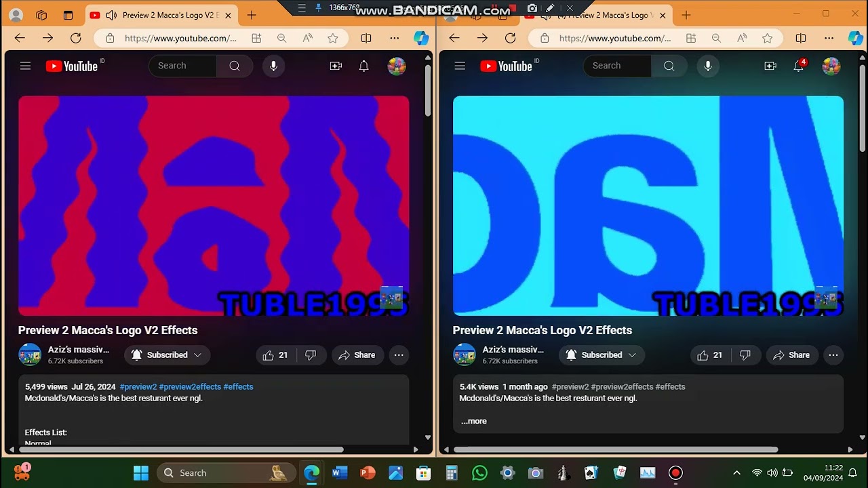868x488 pixels.
Task: Start voice search in left YouTube window
Action: (273, 66)
